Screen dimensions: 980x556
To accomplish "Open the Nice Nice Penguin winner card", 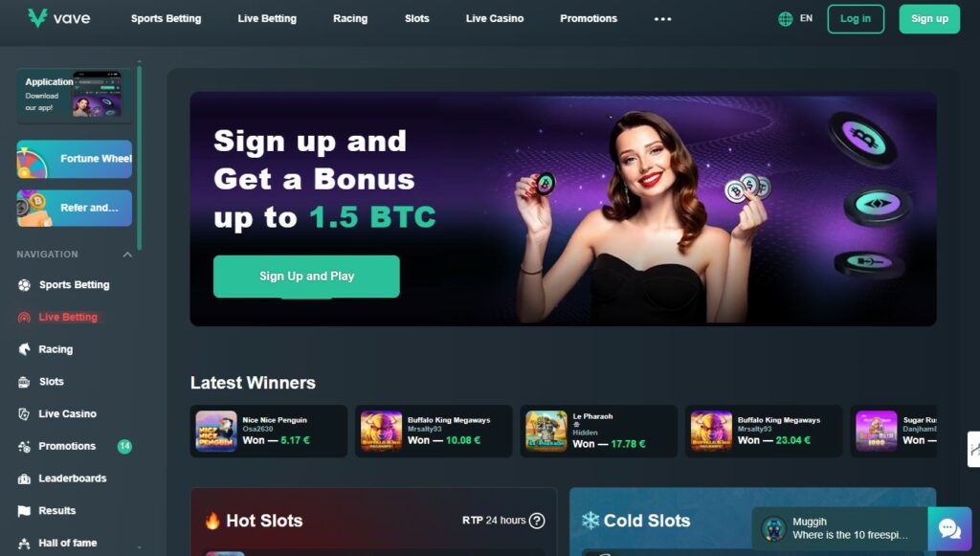I will 268,431.
